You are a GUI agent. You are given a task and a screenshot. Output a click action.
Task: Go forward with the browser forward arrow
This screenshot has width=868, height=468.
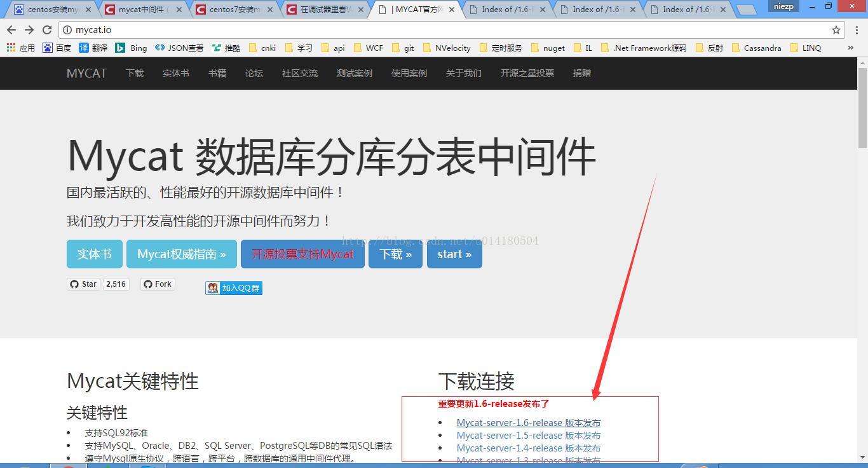point(29,30)
